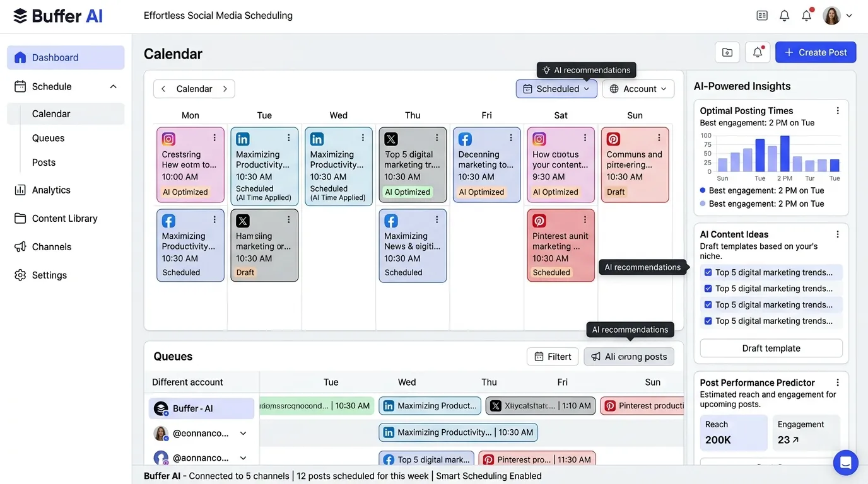Click the tallest 2 PM engagement bar
The image size is (868, 484).
785,154
